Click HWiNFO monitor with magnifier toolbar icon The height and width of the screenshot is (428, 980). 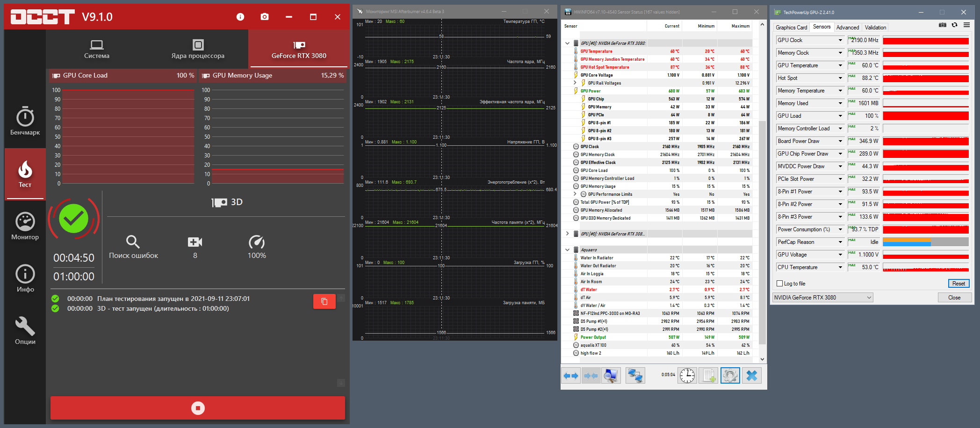tap(611, 376)
